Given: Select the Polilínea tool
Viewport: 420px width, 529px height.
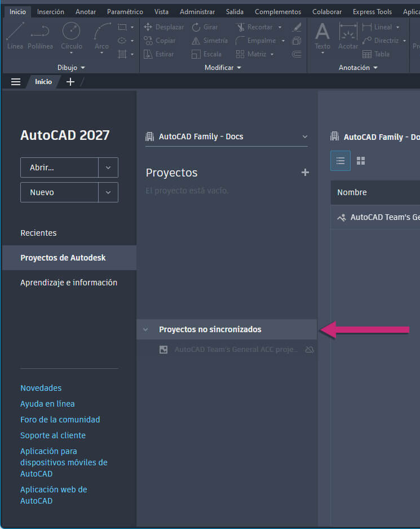Looking at the screenshot, I should (40, 36).
